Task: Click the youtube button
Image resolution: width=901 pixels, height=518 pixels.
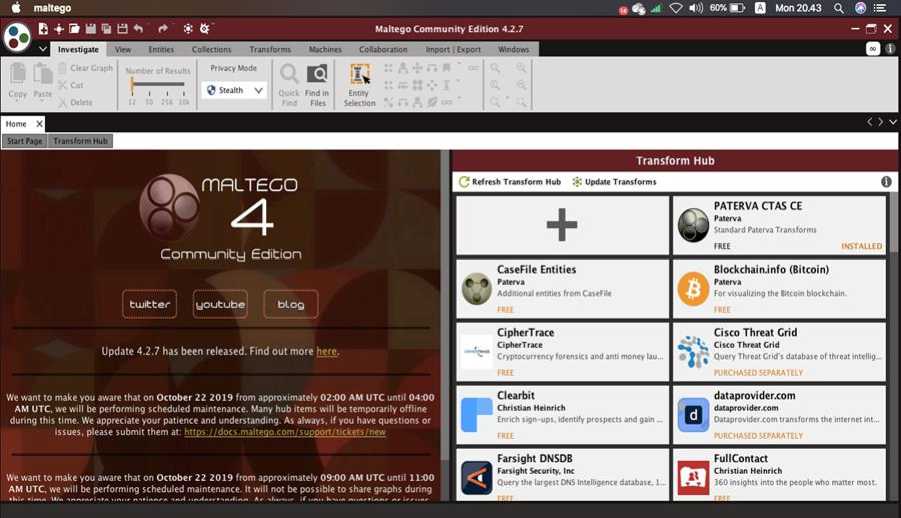Action: pyautogui.click(x=220, y=304)
